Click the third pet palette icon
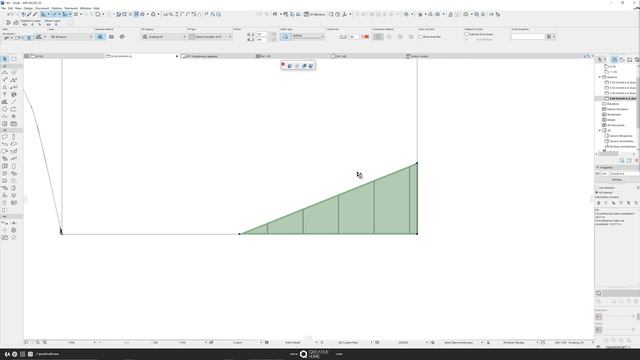 [x=297, y=65]
